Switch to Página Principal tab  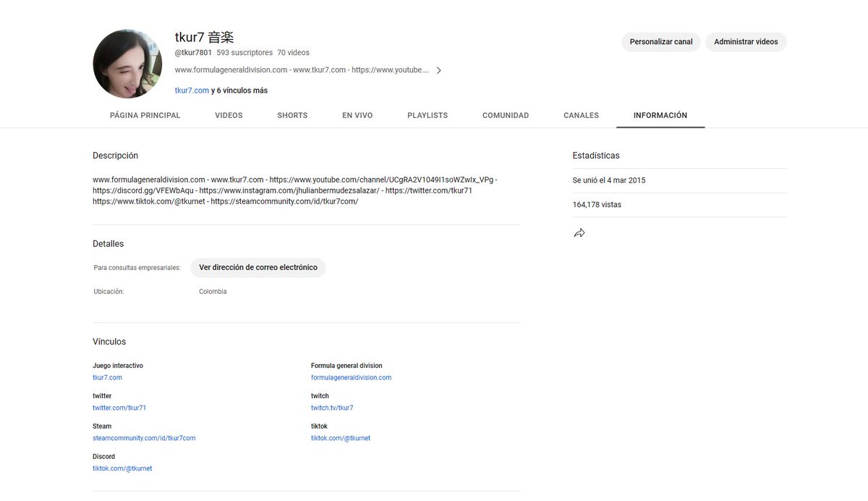[145, 115]
